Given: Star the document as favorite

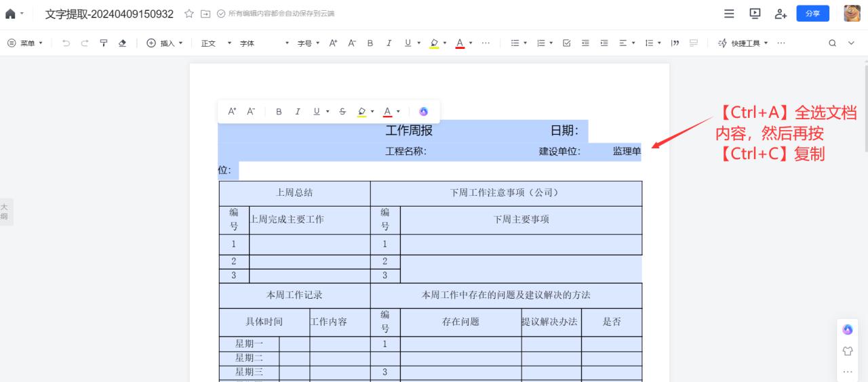Looking at the screenshot, I should 189,14.
